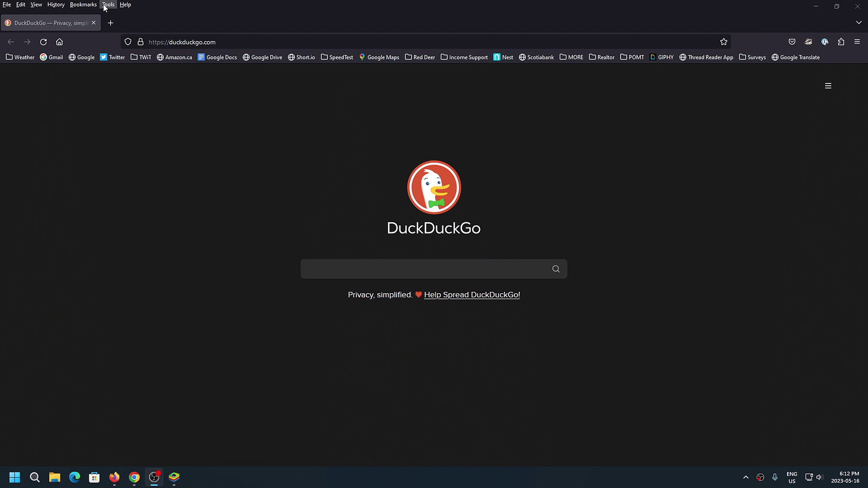Open the Google Docs bookmark
This screenshot has height=488, width=868.
[x=217, y=57]
